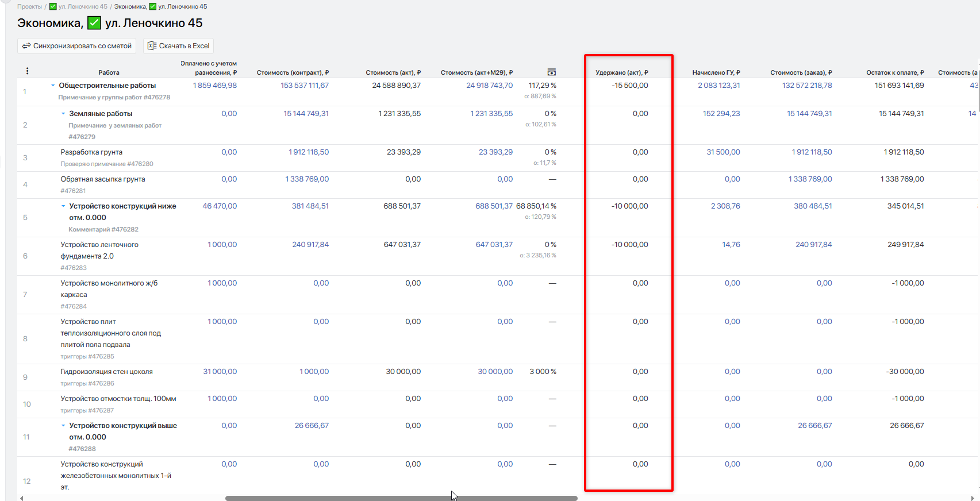Click the Остаток к оплате column header
The image size is (980, 501).
[894, 72]
